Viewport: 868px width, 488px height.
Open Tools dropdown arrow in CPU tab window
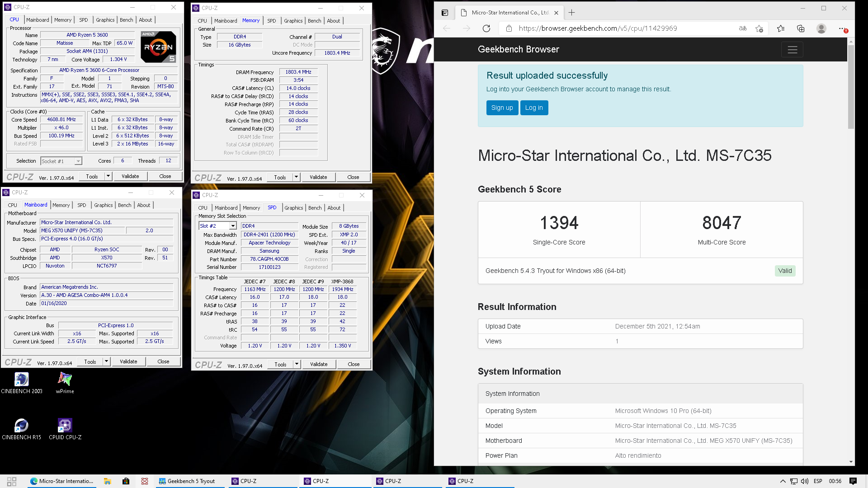[x=108, y=176]
